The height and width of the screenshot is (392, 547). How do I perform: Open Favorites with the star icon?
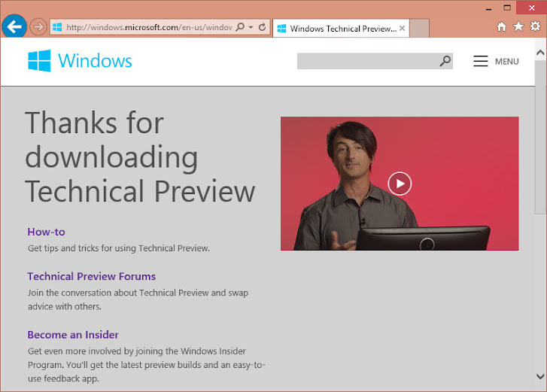pyautogui.click(x=518, y=26)
